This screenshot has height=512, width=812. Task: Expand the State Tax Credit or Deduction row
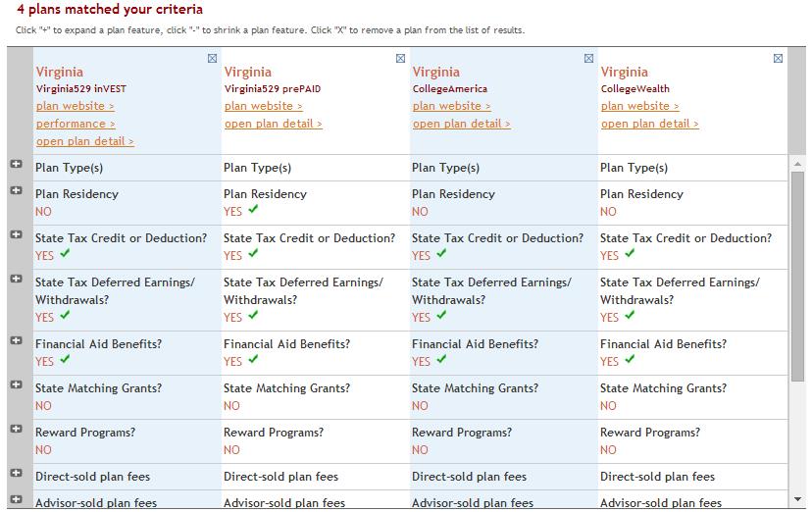pos(16,234)
